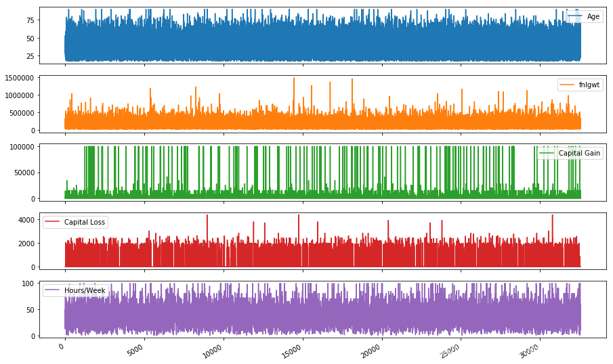Click the Capital Loss legend entry
The width and height of the screenshot is (613, 364).
tap(75, 222)
